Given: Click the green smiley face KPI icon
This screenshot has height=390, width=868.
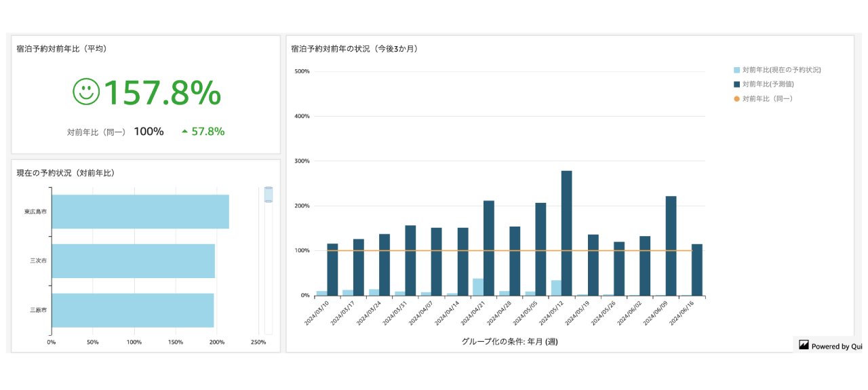Looking at the screenshot, I should tap(86, 92).
